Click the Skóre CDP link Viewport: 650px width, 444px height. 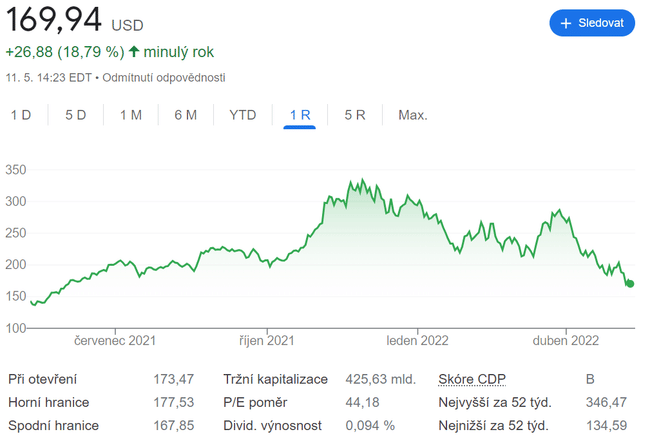coord(472,379)
